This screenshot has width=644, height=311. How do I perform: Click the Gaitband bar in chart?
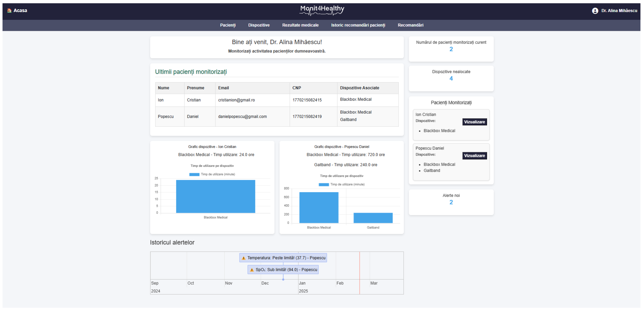373,218
